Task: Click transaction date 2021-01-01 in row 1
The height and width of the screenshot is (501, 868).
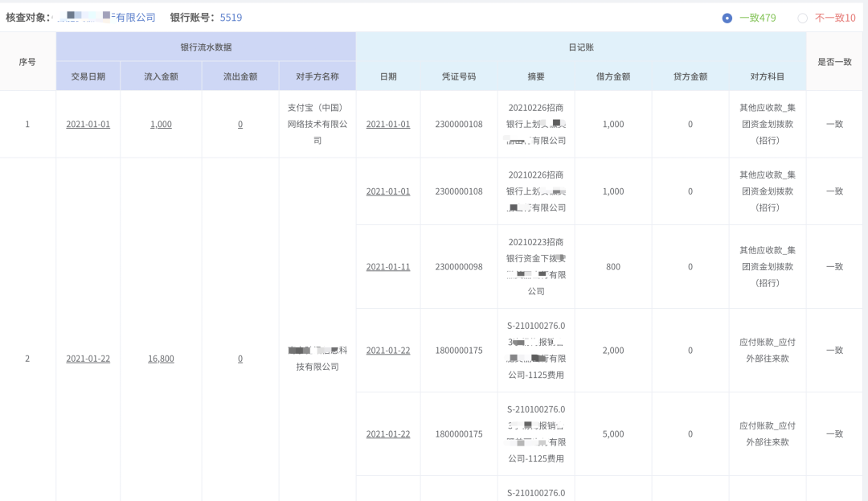Action: (88, 124)
